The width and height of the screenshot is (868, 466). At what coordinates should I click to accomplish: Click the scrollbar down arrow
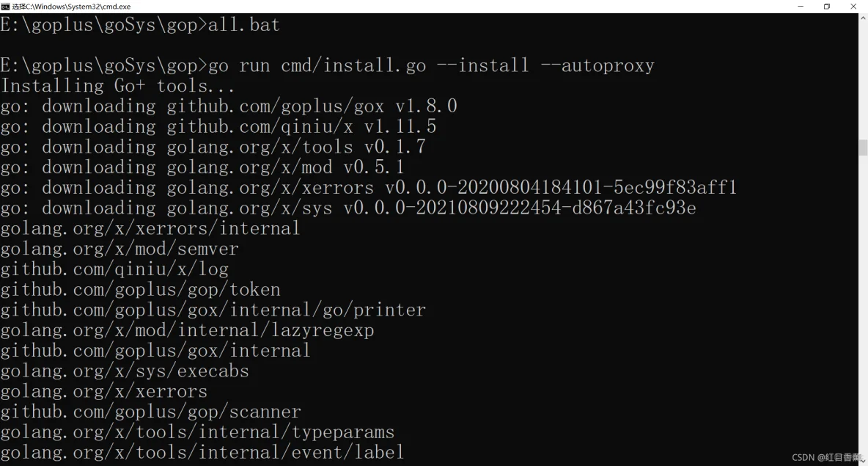(x=863, y=461)
